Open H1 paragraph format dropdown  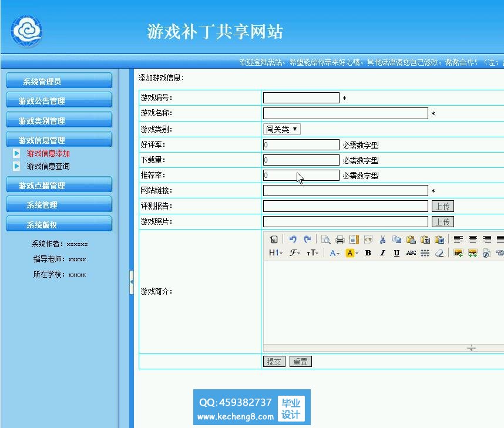click(x=275, y=253)
